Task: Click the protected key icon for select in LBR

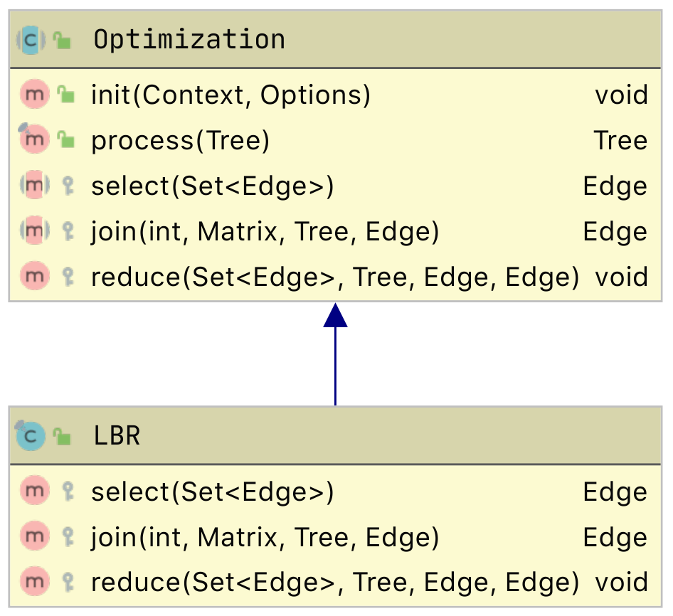Action: click(x=68, y=492)
